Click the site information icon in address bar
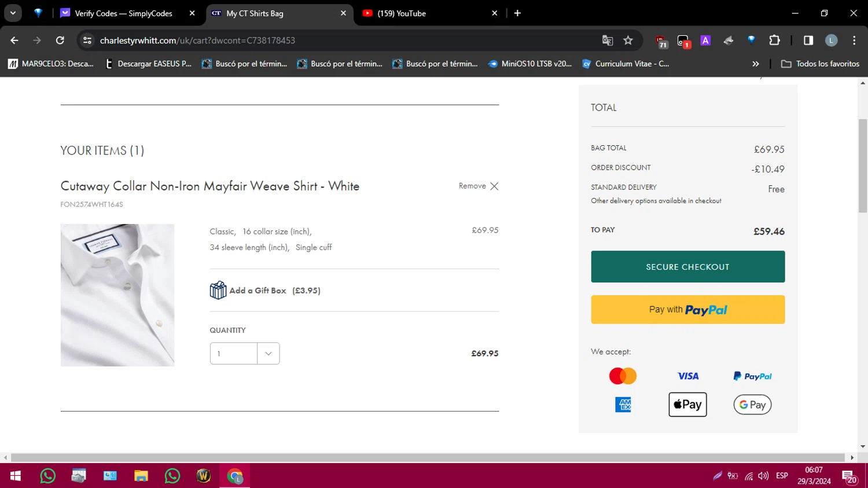The width and height of the screenshot is (868, 488). [87, 41]
